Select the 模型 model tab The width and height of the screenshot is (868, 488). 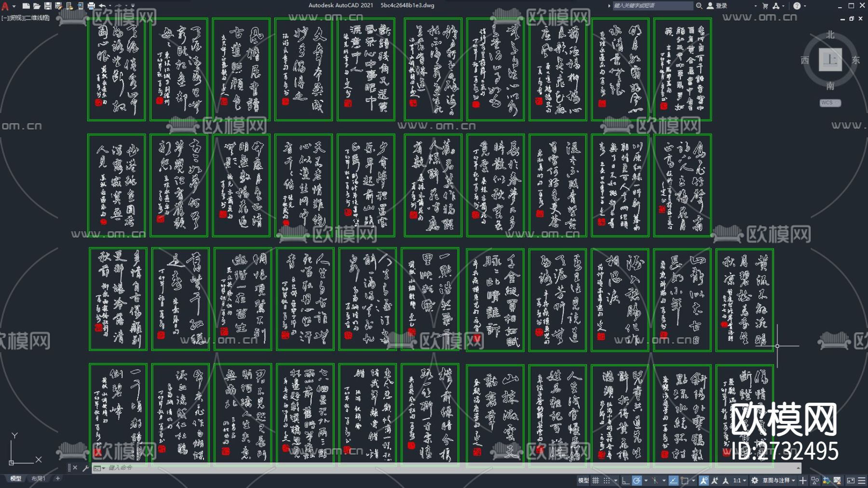16,478
